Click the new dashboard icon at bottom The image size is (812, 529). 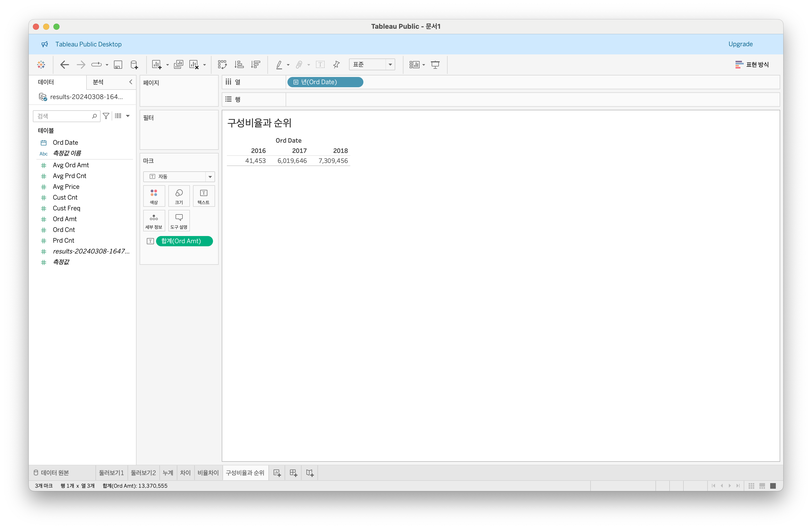[293, 473]
